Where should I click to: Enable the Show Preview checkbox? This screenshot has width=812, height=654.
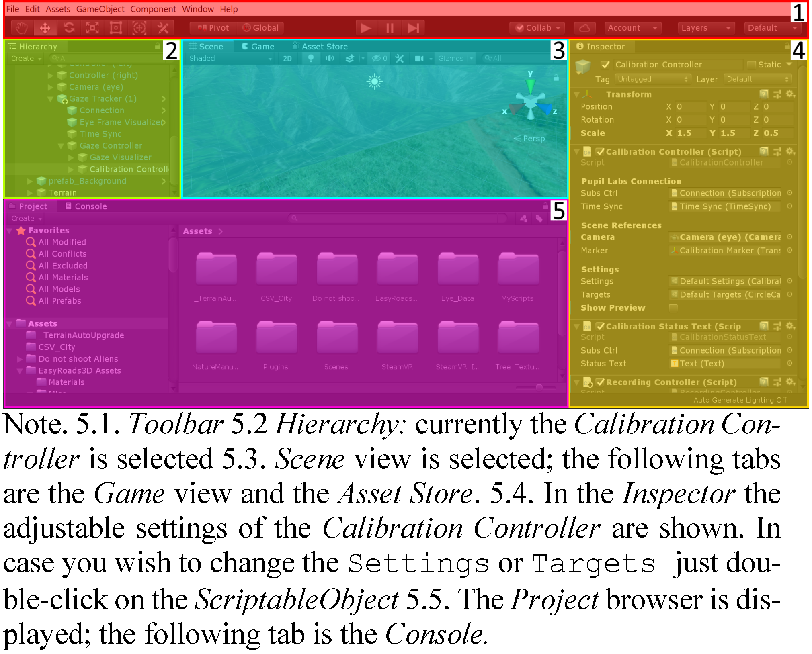point(673,308)
